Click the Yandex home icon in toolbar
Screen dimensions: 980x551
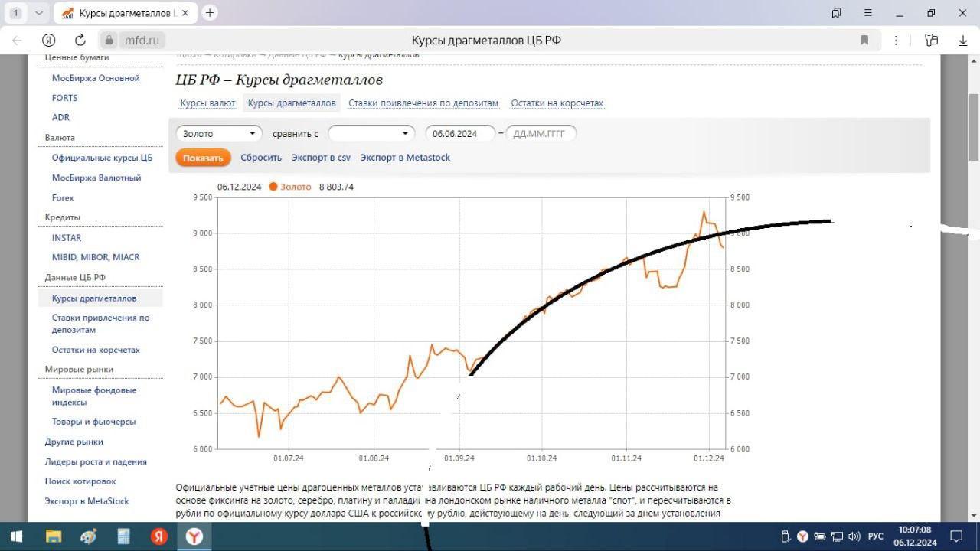click(x=49, y=41)
